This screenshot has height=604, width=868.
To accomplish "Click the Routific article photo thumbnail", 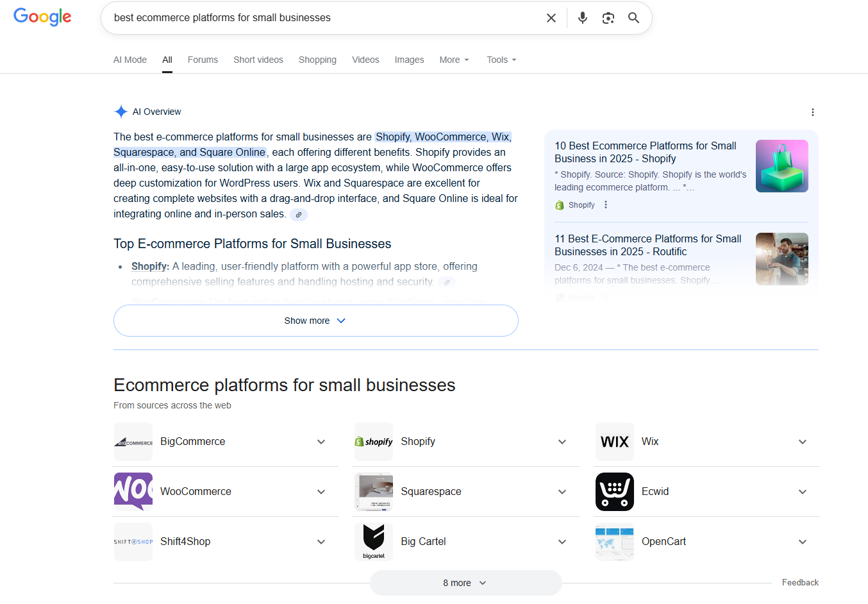I will (x=782, y=259).
